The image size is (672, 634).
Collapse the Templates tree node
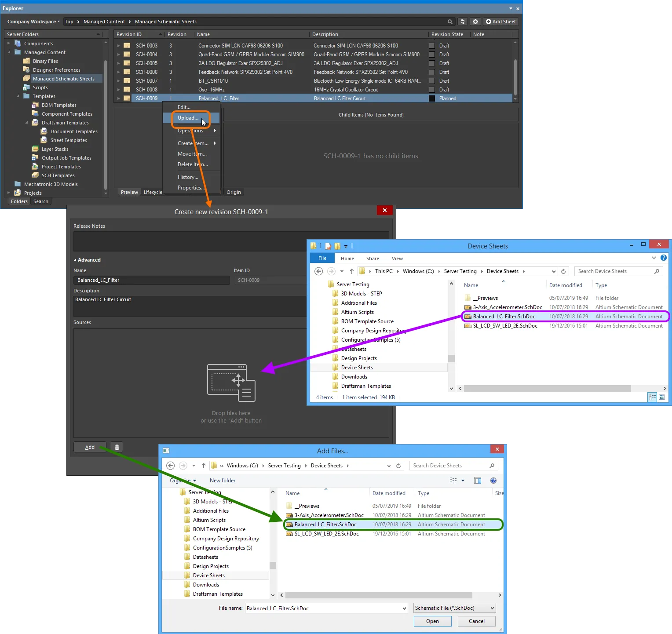(18, 96)
